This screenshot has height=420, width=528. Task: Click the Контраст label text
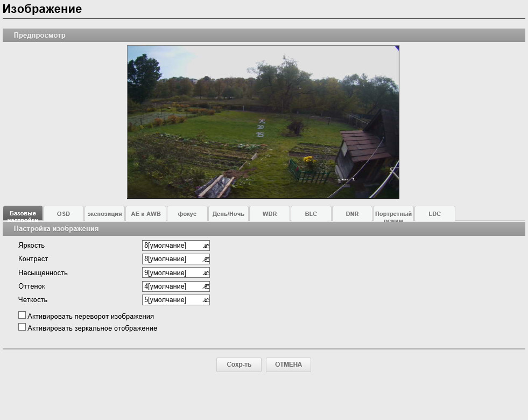tap(33, 259)
